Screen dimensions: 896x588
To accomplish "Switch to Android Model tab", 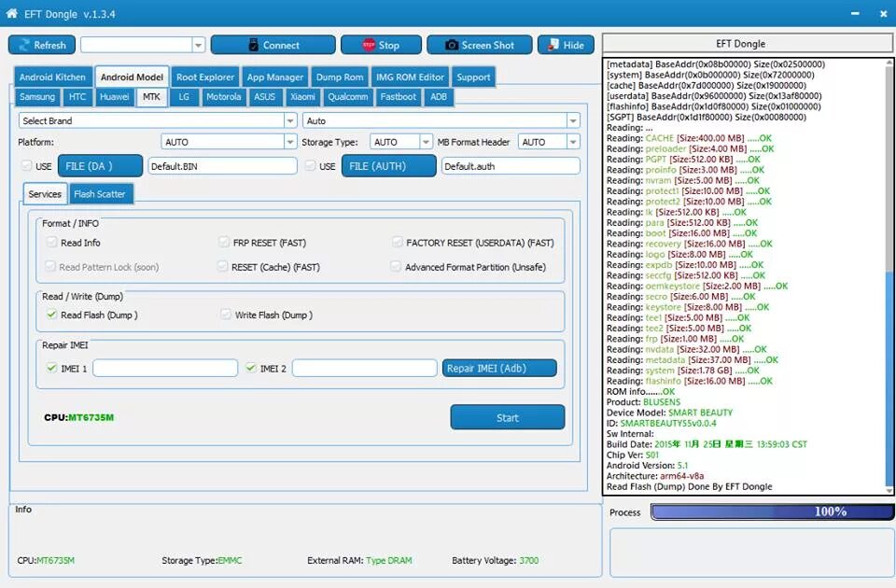I will [x=132, y=77].
